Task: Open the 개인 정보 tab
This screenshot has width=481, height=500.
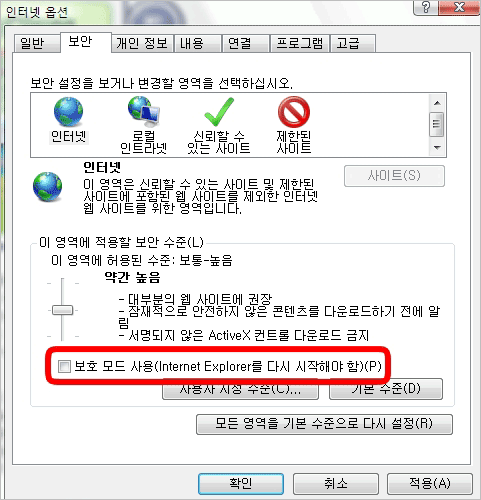Action: click(142, 43)
